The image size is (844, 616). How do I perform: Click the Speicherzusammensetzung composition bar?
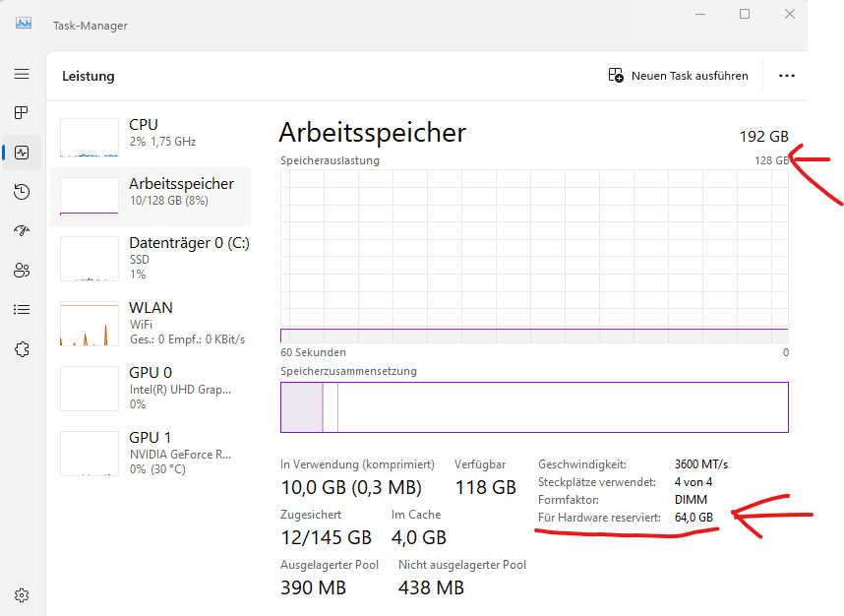534,406
